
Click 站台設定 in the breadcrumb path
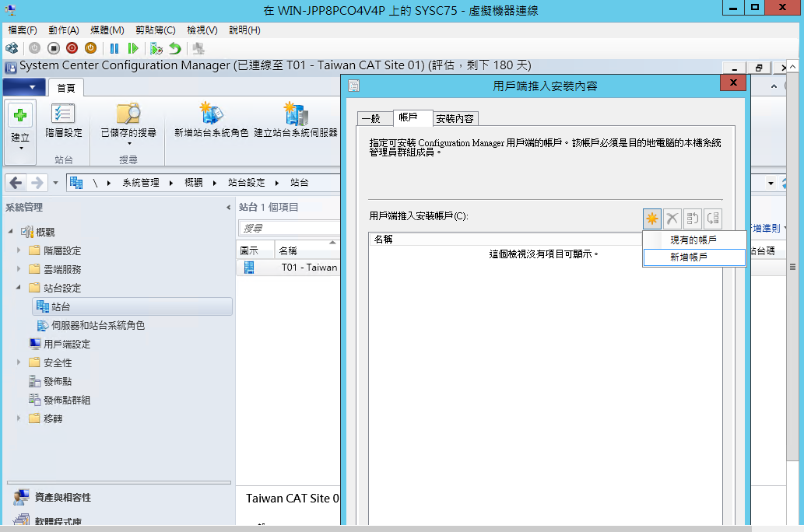click(x=247, y=183)
